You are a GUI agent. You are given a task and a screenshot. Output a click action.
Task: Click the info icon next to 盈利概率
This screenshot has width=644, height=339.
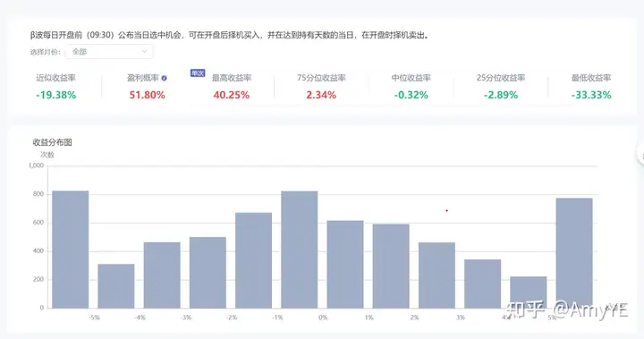[x=164, y=78]
